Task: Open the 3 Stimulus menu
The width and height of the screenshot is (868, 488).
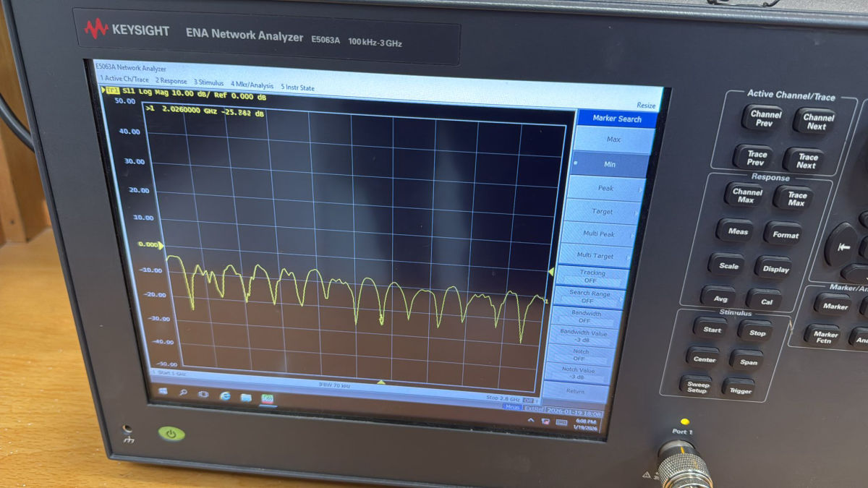Action: 209,83
